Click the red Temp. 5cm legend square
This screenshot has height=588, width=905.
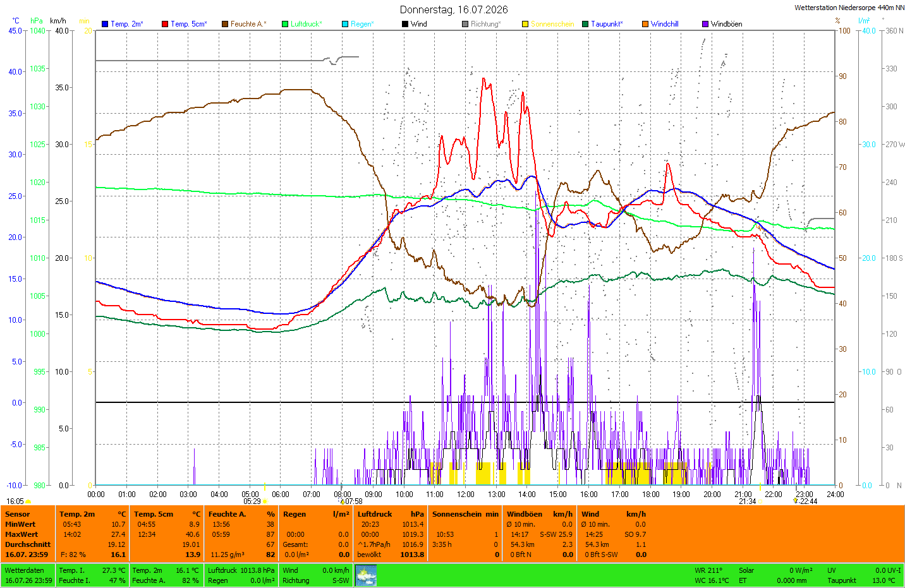(x=165, y=24)
